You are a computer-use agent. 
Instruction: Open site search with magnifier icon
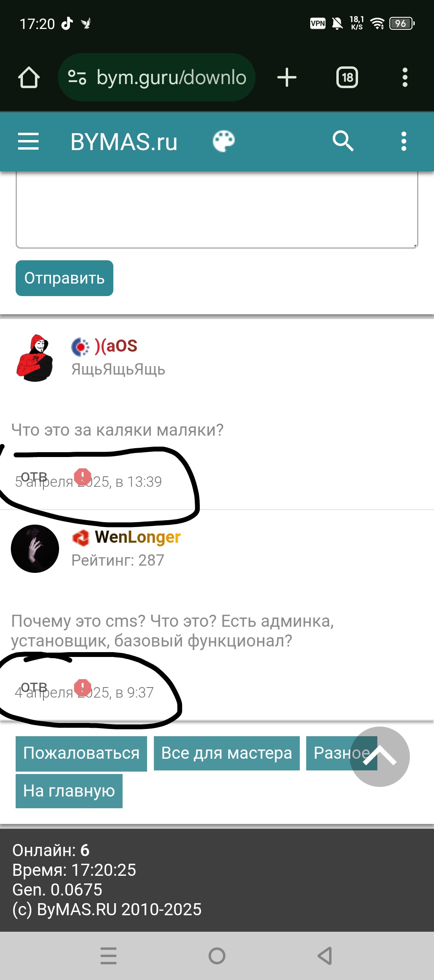tap(343, 141)
